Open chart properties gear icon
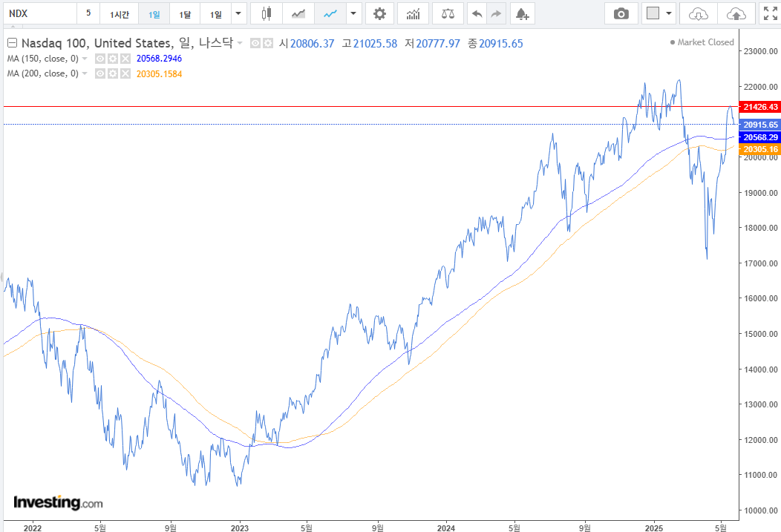 coord(379,14)
